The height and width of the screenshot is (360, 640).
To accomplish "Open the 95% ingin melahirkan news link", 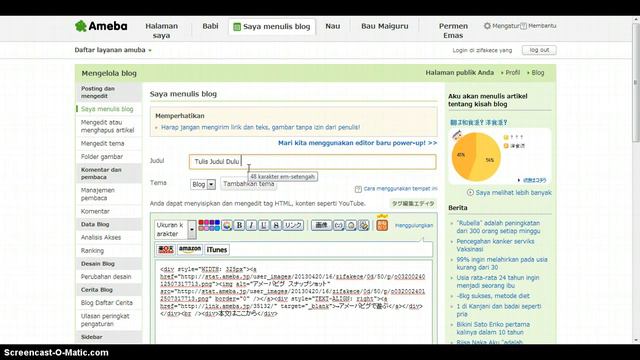I will click(502, 263).
